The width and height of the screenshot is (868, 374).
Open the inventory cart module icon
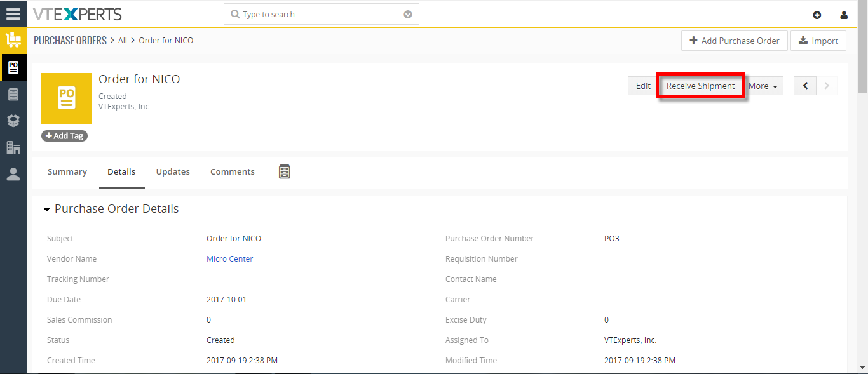[x=13, y=40]
